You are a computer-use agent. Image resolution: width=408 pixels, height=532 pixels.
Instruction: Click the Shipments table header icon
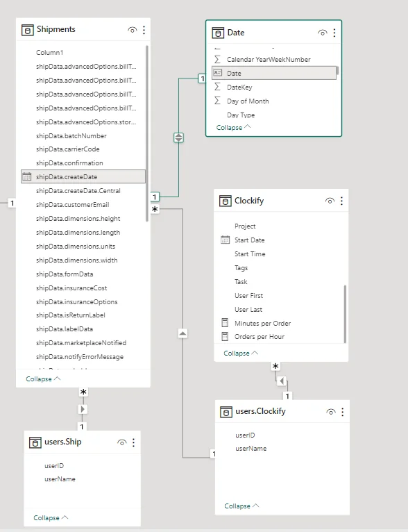pyautogui.click(x=28, y=30)
